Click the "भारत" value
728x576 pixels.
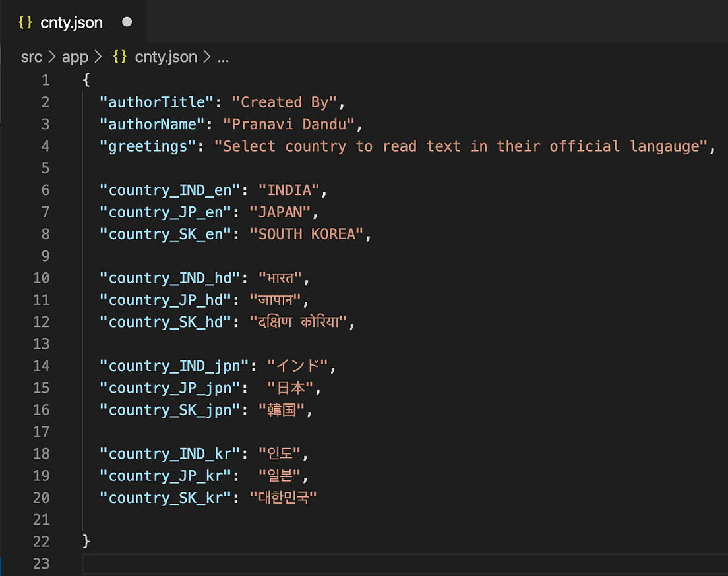[x=280, y=278]
